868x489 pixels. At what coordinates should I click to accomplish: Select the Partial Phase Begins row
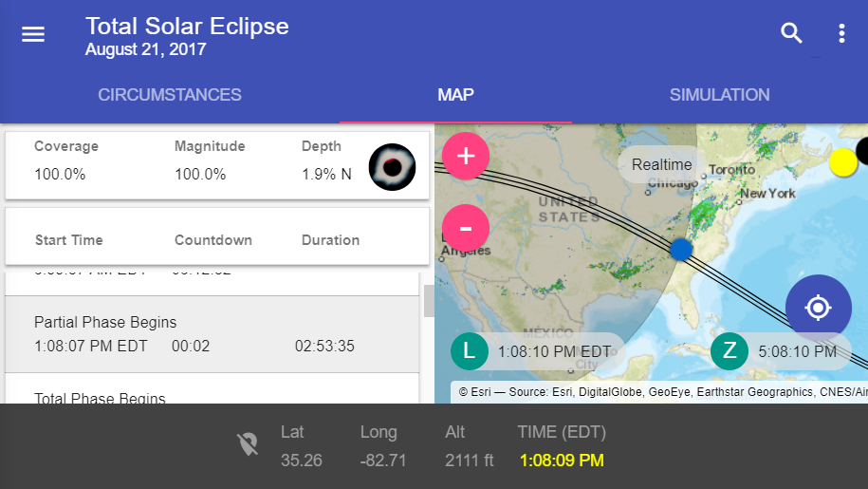point(212,334)
